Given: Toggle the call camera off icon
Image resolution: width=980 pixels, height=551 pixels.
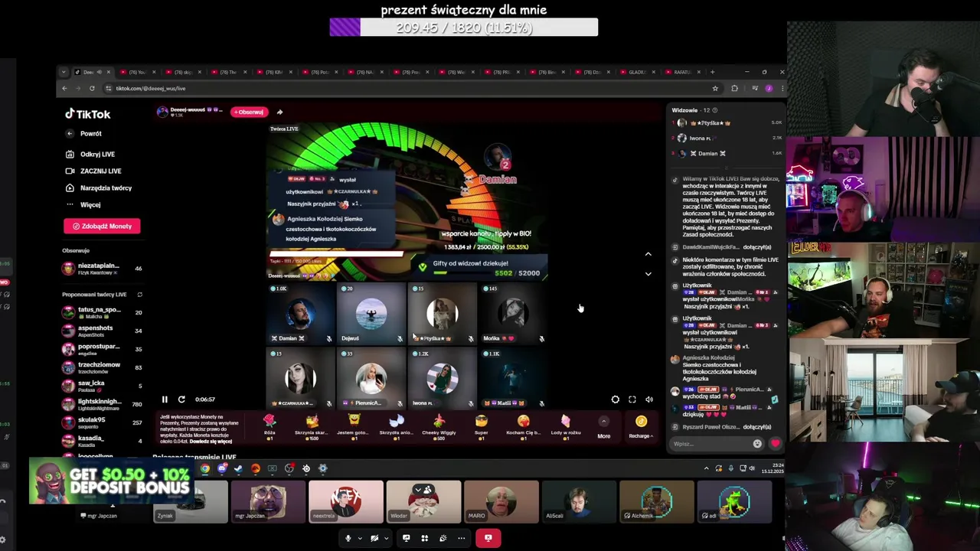Looking at the screenshot, I should pyautogui.click(x=374, y=538).
